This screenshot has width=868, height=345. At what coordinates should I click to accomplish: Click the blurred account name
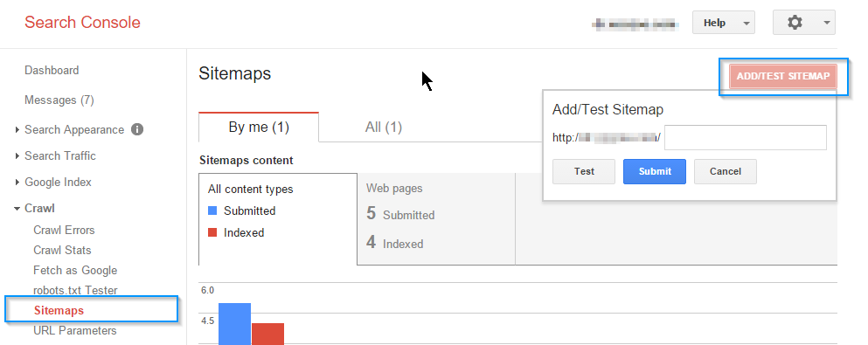click(x=635, y=24)
